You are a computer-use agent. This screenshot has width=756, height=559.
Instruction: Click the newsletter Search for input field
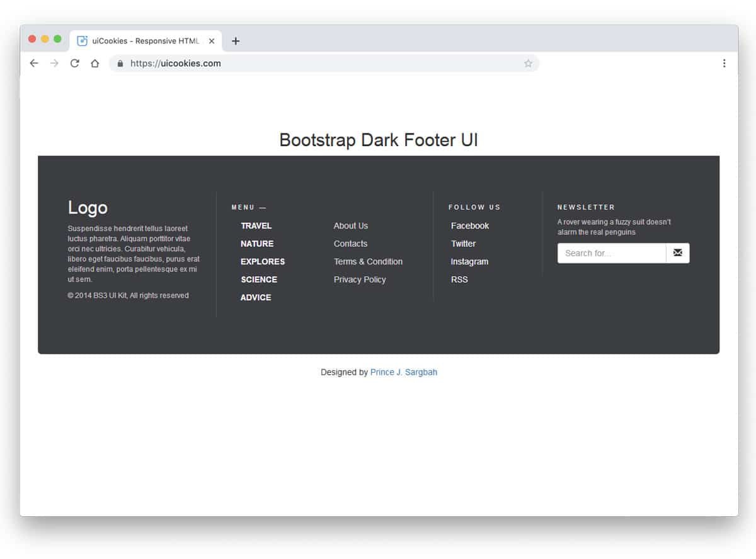pos(612,253)
